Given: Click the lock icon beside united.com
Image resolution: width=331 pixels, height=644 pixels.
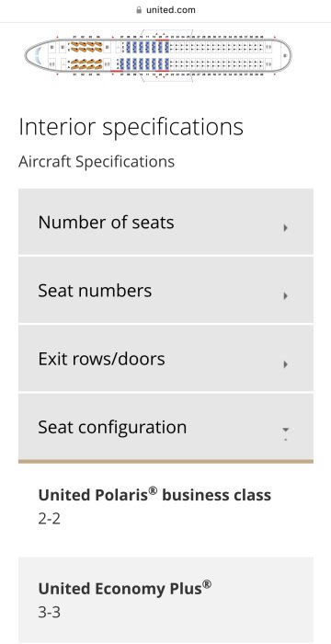Looking at the screenshot, I should pyautogui.click(x=139, y=10).
